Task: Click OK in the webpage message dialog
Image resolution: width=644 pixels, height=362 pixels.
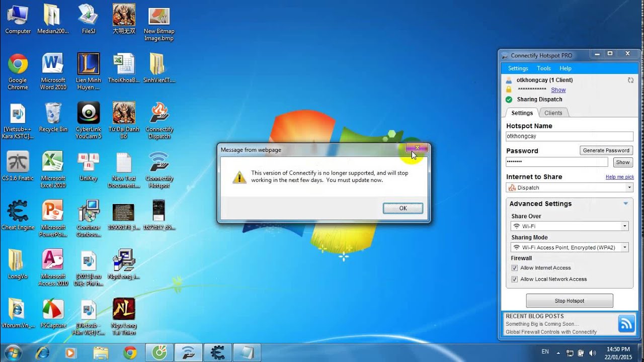Action: click(x=403, y=208)
